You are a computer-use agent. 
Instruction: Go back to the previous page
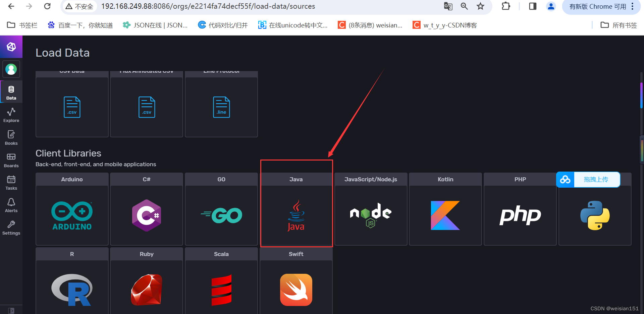tap(11, 6)
